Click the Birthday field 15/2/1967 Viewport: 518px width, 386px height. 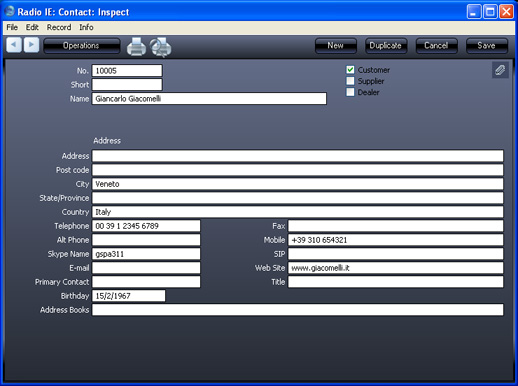coord(128,296)
